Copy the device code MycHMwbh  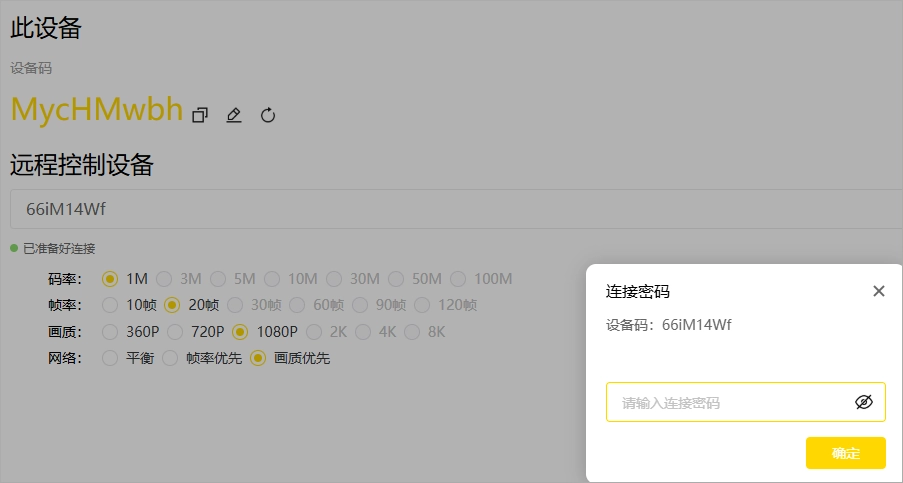(x=200, y=115)
